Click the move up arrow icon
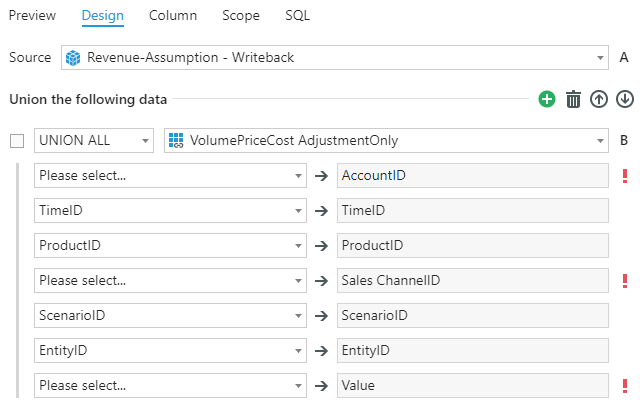Screen dimensions: 640x411 599,99
